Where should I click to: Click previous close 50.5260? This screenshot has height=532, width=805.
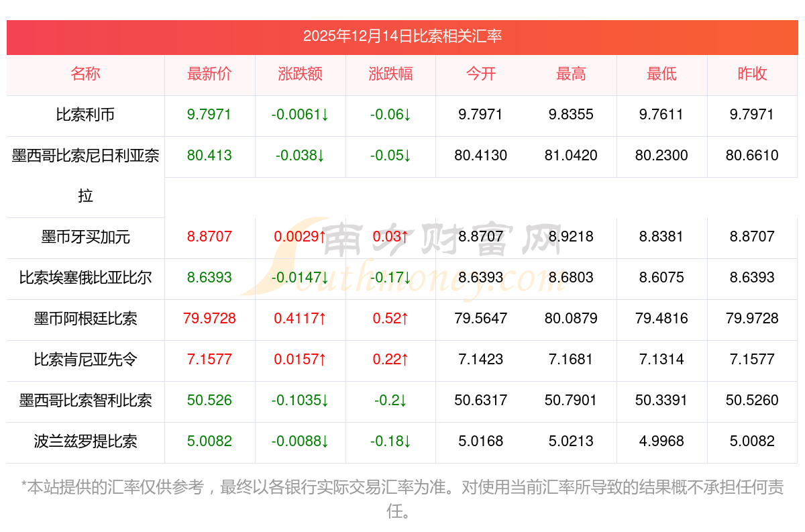(752, 401)
